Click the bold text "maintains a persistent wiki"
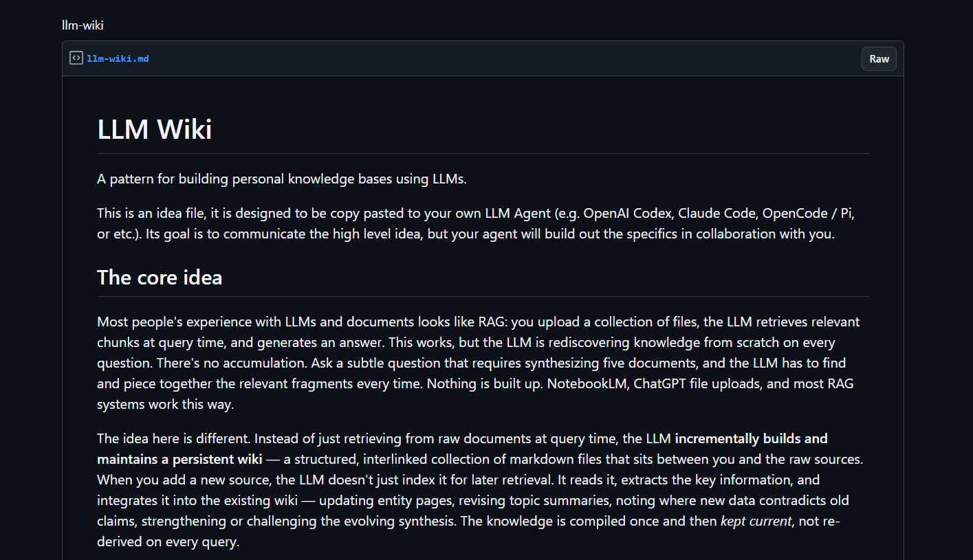This screenshot has height=560, width=973. point(179,459)
